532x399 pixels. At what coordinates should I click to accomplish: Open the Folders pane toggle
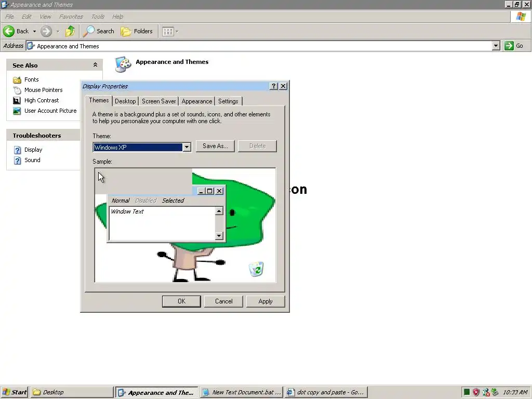coord(137,31)
